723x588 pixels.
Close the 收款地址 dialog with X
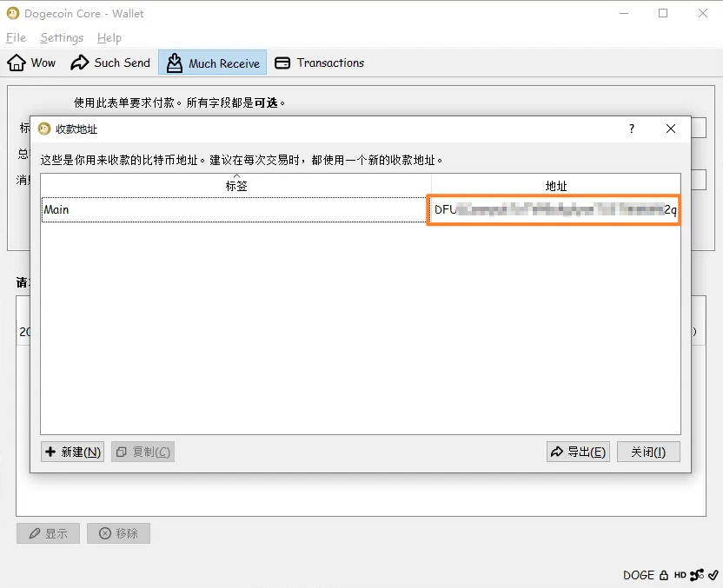pos(671,129)
